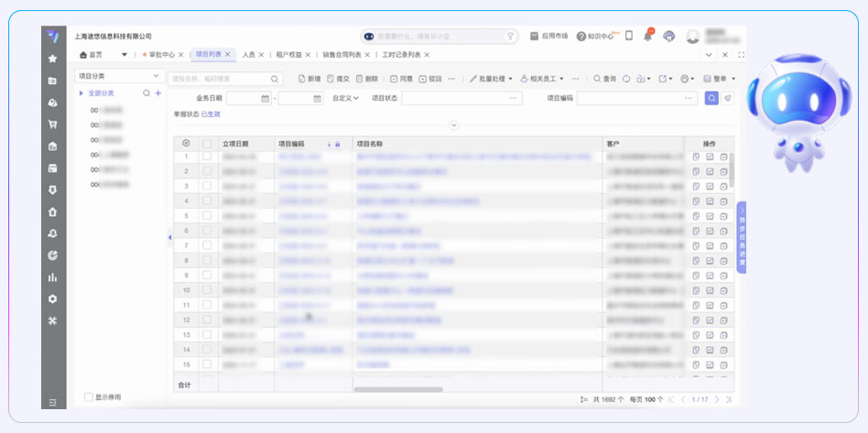Click the 同意 button

401,79
